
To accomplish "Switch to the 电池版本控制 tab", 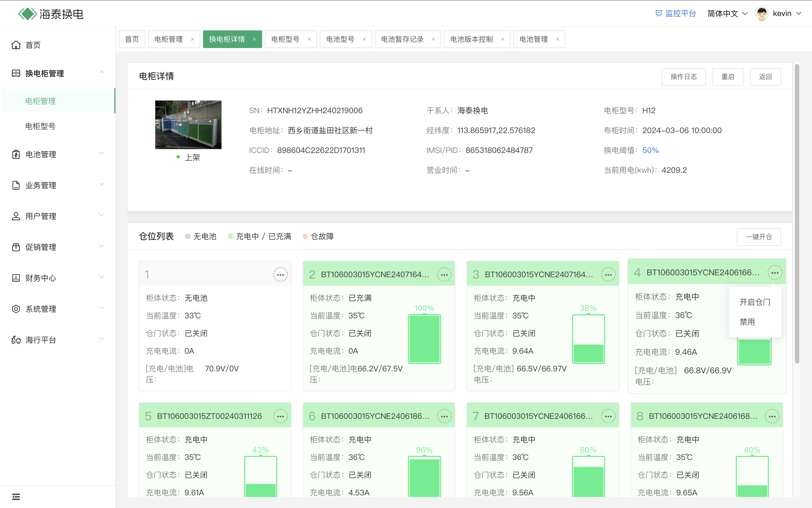I will pos(471,39).
